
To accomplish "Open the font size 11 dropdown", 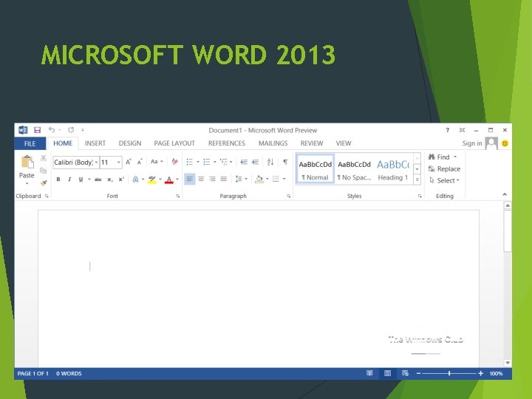I will click(x=119, y=162).
